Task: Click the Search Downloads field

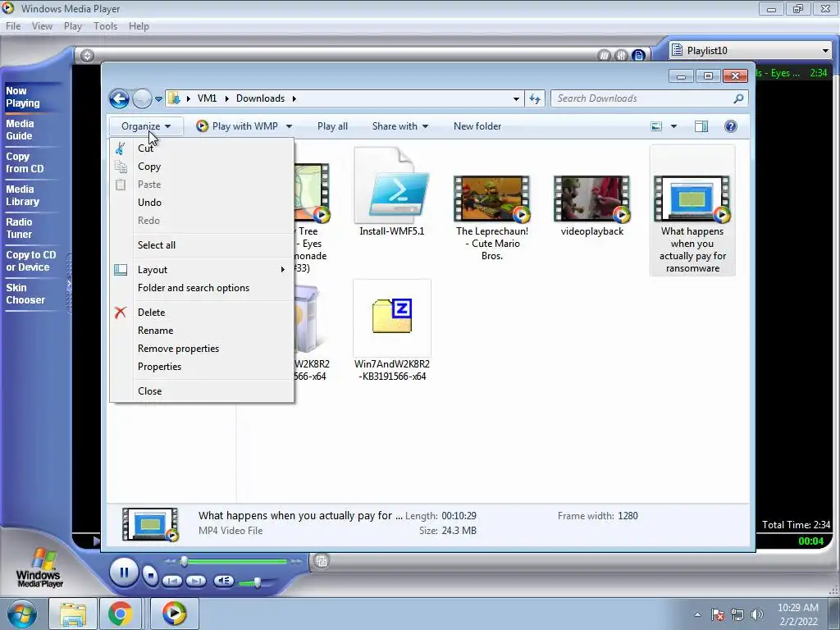Action: tap(649, 98)
